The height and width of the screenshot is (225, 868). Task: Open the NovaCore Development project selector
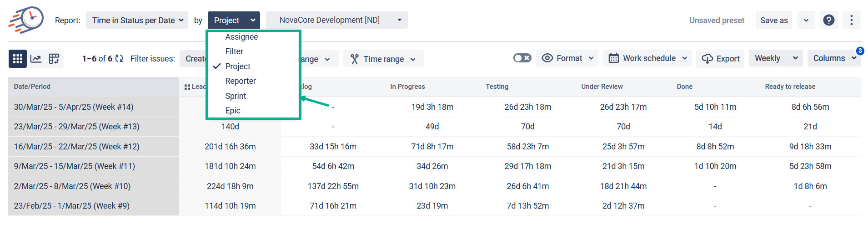(336, 20)
